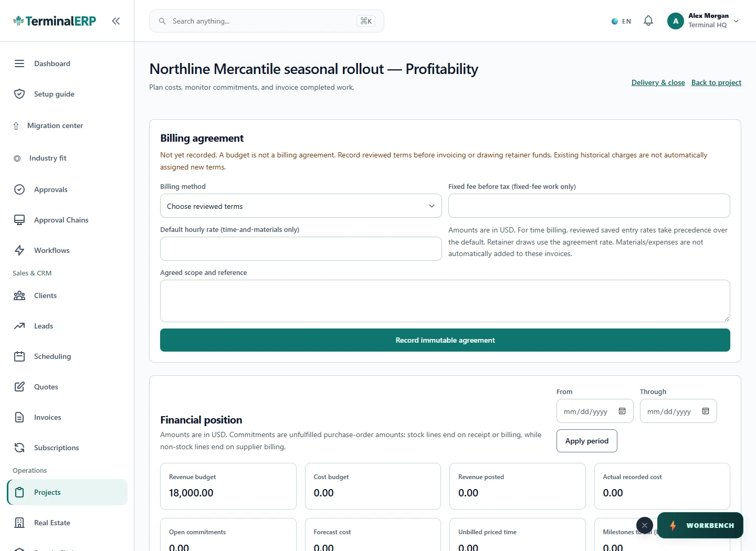Click the Leads trending-arrow icon
The image size is (756, 551).
(19, 326)
